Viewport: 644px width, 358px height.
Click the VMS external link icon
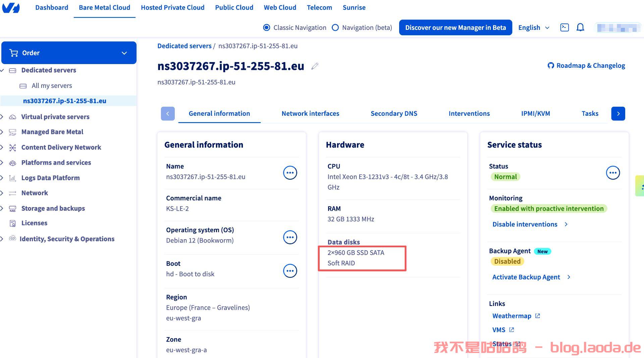(512, 330)
